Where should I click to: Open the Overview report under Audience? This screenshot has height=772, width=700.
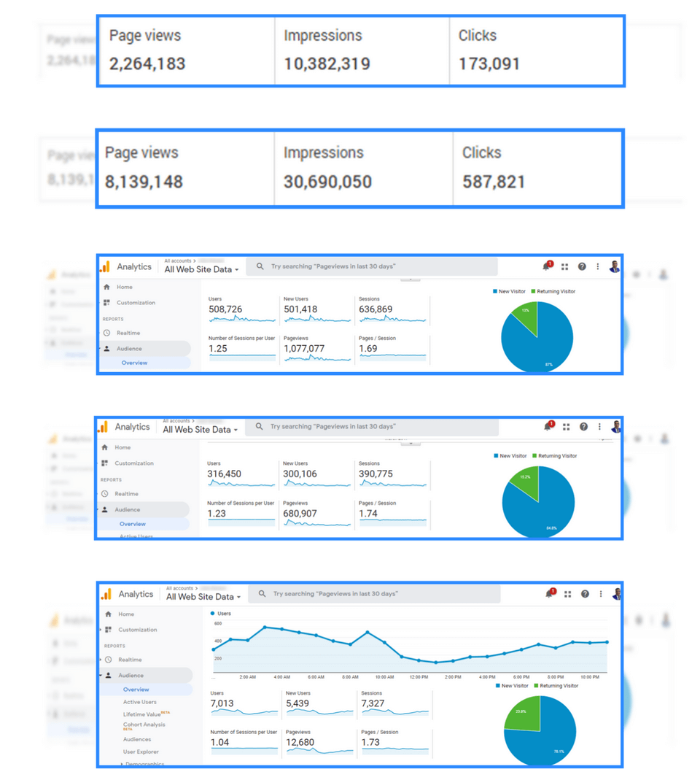(136, 690)
